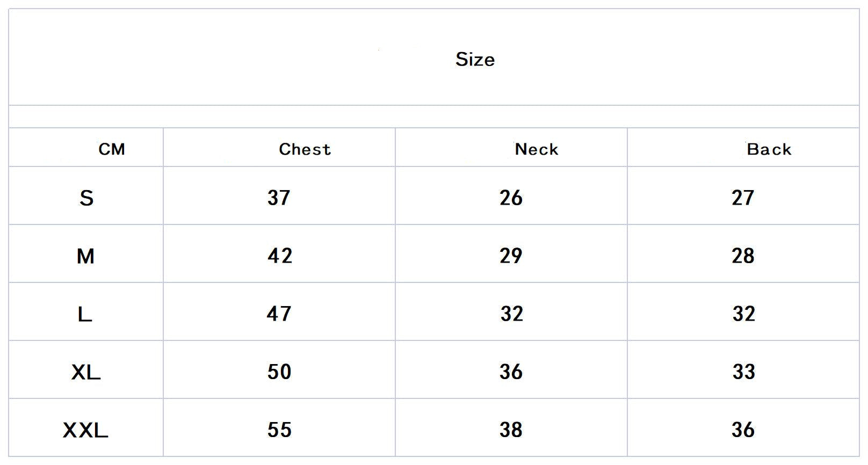
Task: Select chest value 55 for size XXL
Action: (279, 430)
